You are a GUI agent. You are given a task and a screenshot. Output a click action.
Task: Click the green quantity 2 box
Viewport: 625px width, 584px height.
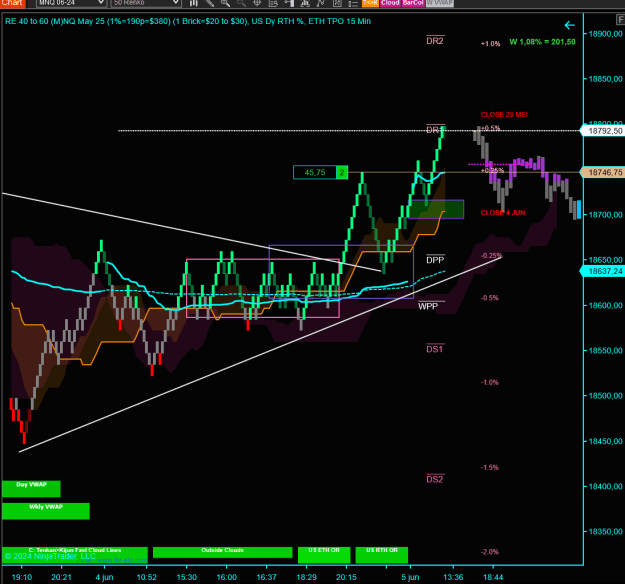click(342, 173)
